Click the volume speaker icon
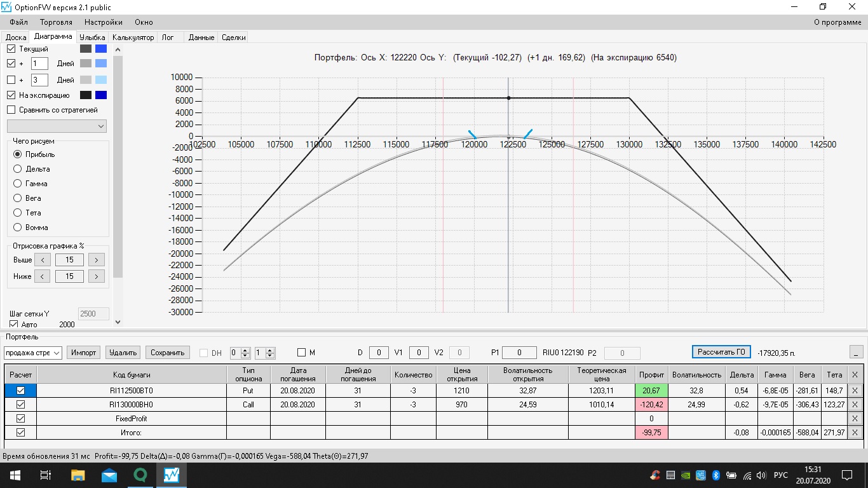 (x=761, y=475)
